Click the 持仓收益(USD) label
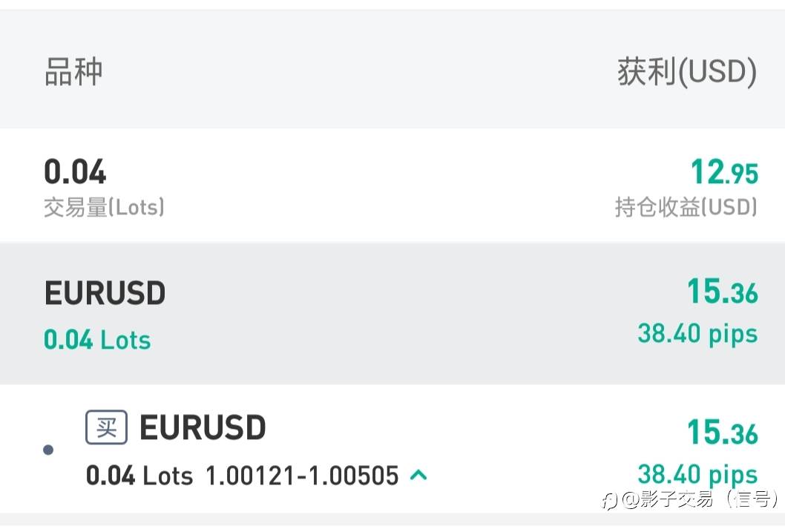 point(686,208)
